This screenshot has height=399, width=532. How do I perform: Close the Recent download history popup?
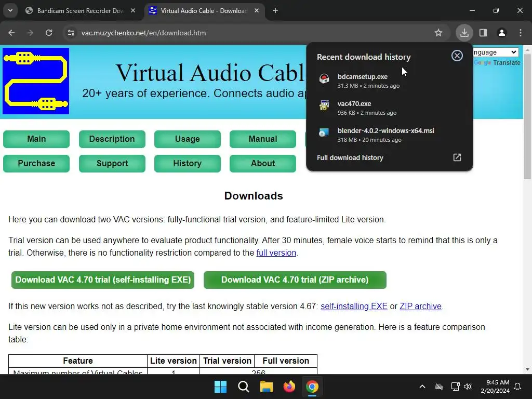[457, 56]
